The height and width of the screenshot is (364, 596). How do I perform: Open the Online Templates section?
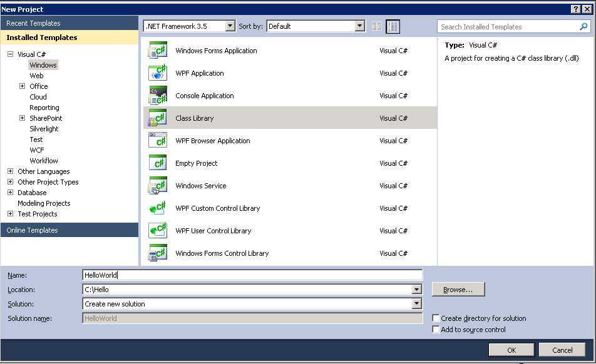[x=69, y=230]
